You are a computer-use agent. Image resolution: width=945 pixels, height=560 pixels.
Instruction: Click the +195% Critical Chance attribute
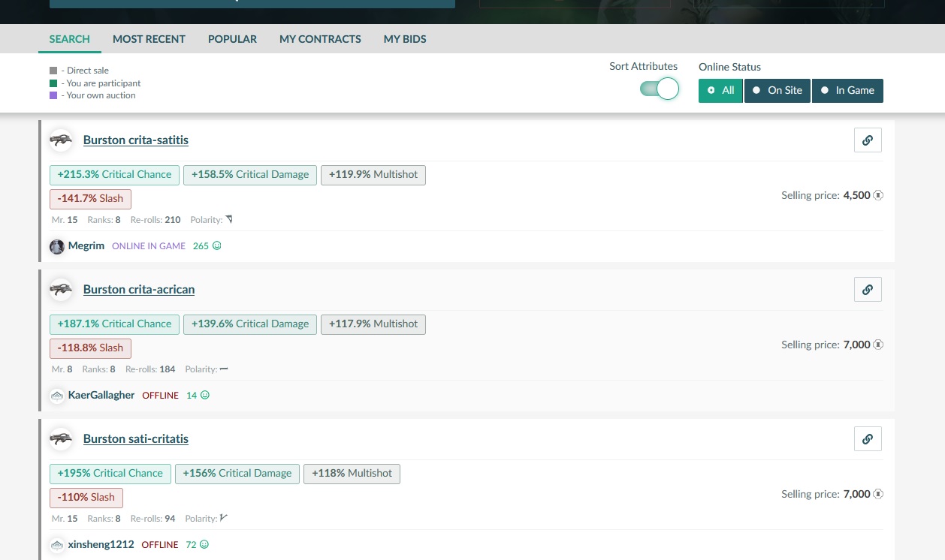click(x=110, y=474)
